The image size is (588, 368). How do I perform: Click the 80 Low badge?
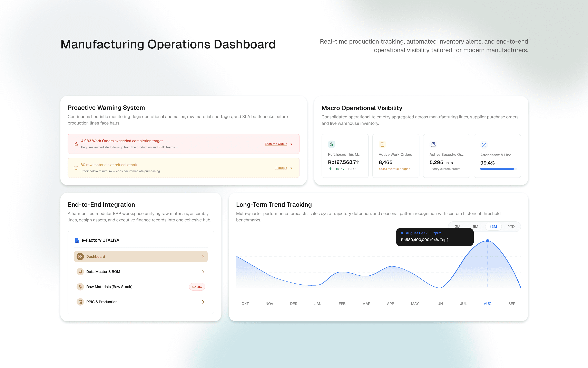[197, 287]
